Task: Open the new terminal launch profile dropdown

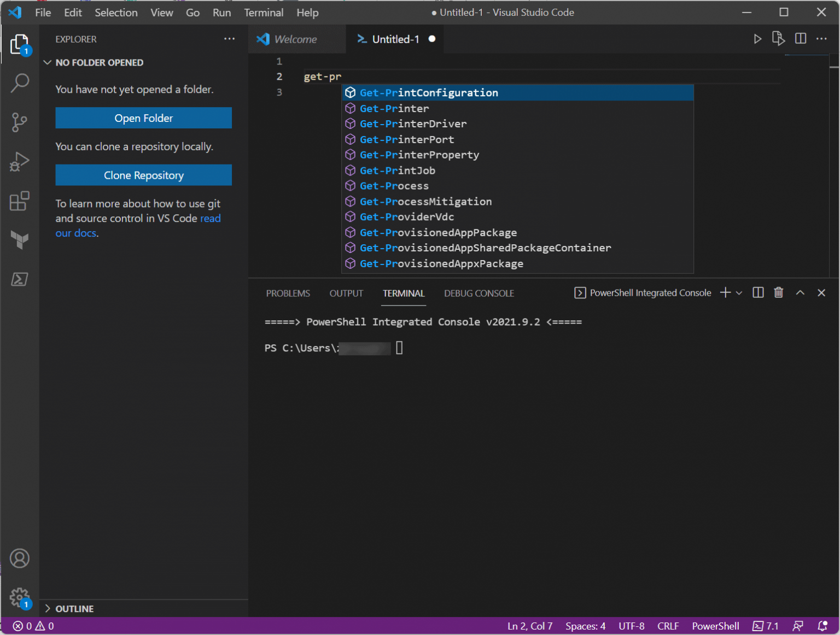Action: coord(739,293)
